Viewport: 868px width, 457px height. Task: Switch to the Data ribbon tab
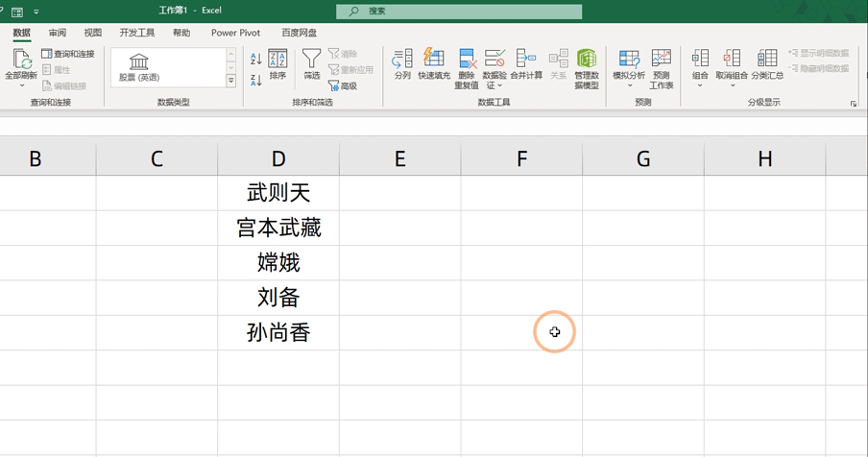[x=21, y=33]
